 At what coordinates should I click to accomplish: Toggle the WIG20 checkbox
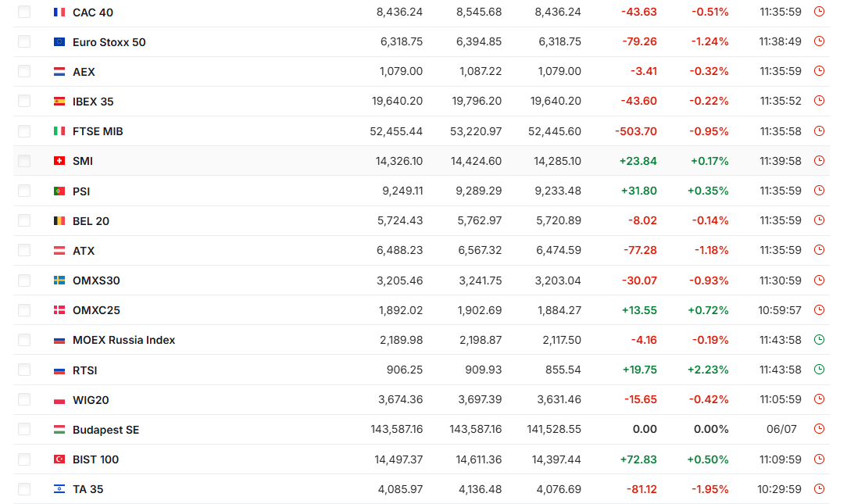pyautogui.click(x=24, y=400)
